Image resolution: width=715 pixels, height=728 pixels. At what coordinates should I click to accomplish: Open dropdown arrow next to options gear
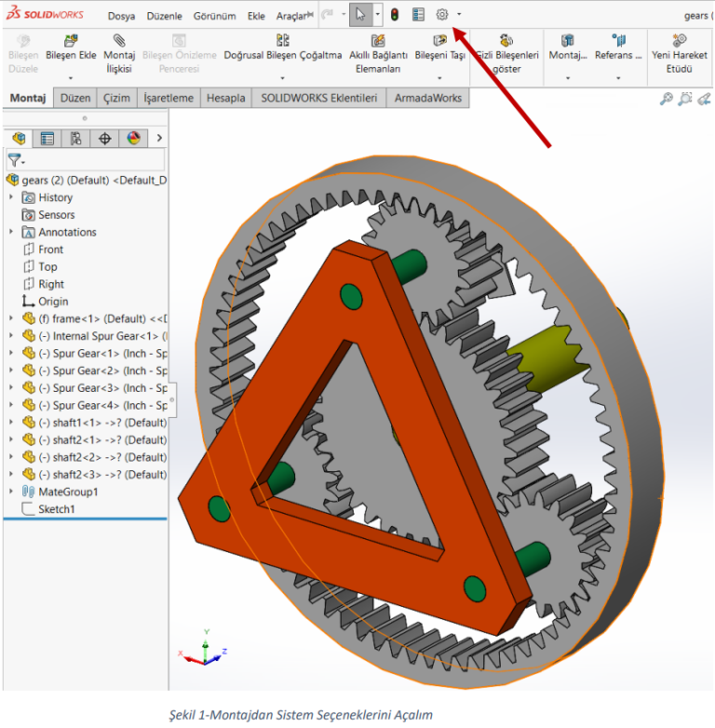tap(459, 15)
